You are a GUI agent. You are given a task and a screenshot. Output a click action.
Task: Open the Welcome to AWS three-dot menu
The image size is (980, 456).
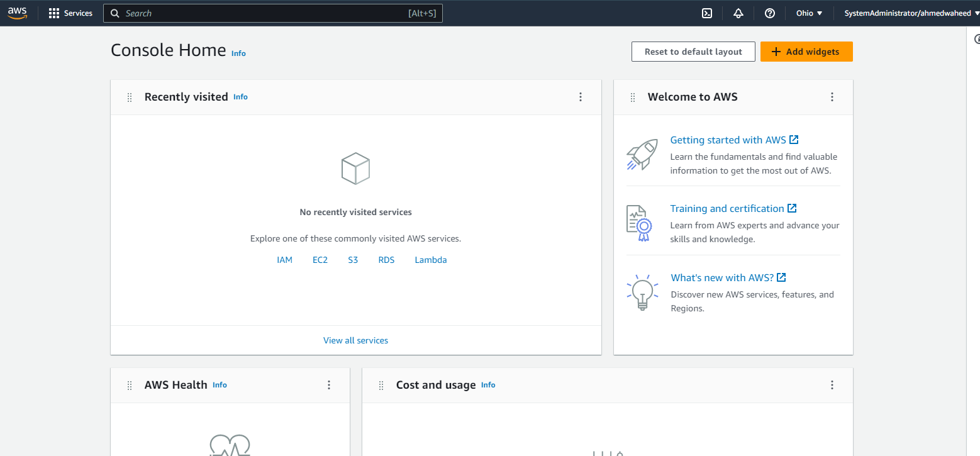(832, 97)
